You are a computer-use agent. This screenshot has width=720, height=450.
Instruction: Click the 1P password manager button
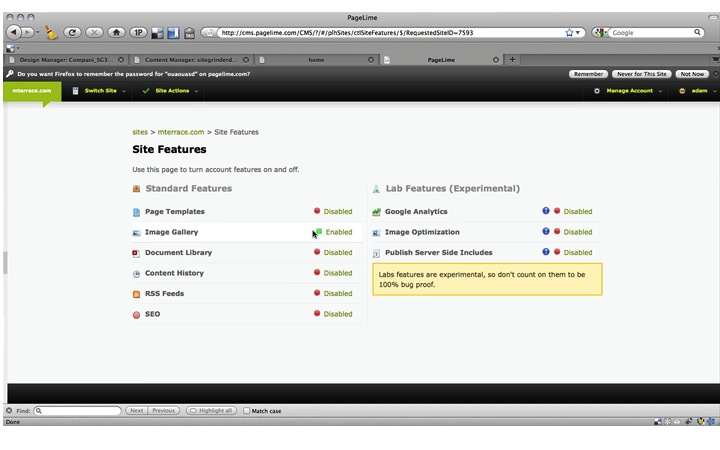(138, 33)
